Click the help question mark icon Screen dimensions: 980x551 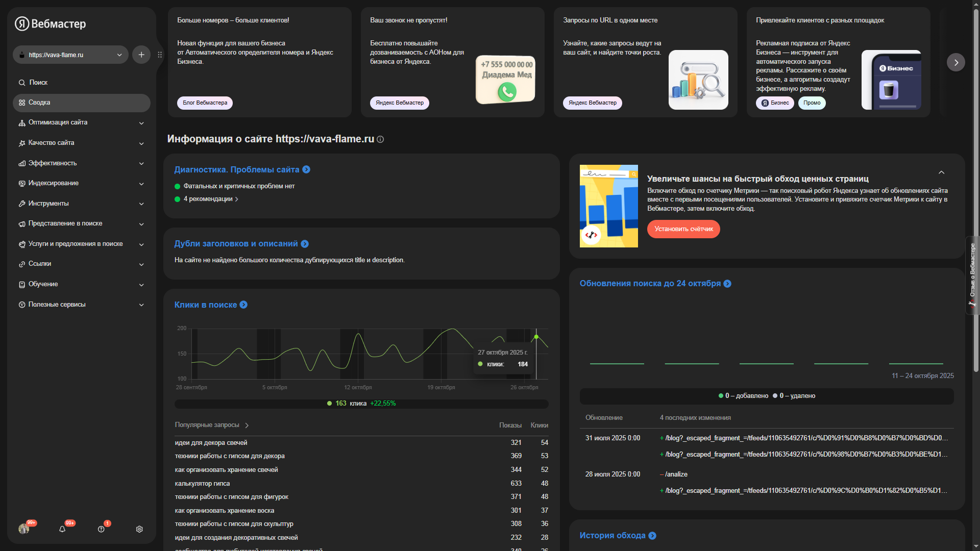point(101,529)
